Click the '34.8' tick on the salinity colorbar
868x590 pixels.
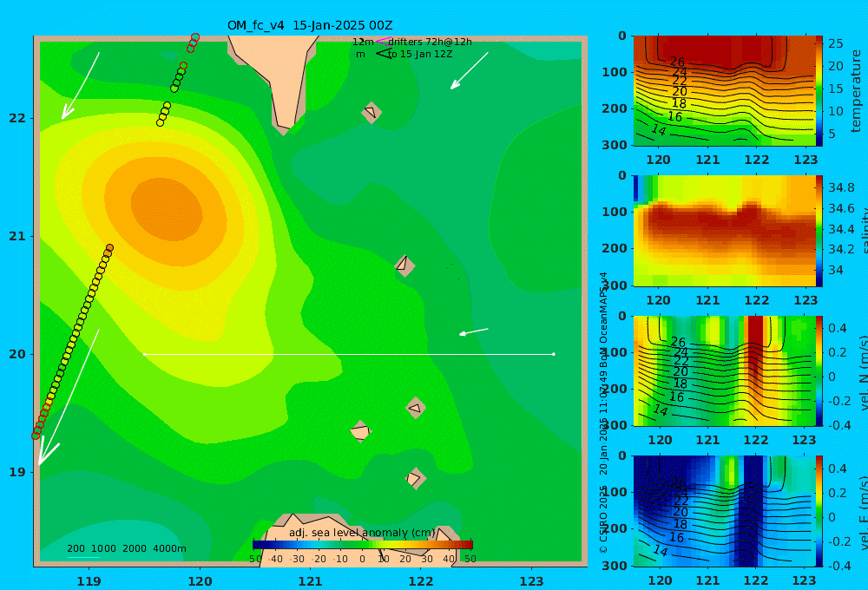click(841, 187)
